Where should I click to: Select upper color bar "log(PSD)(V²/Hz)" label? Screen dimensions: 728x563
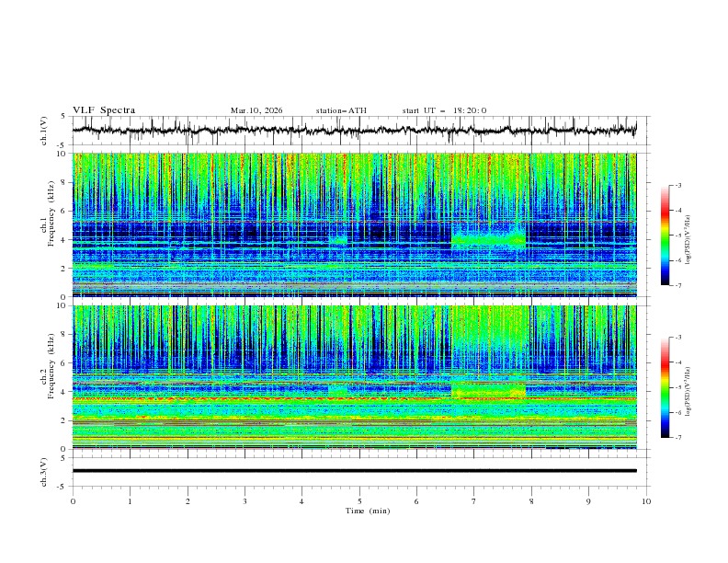click(x=688, y=240)
